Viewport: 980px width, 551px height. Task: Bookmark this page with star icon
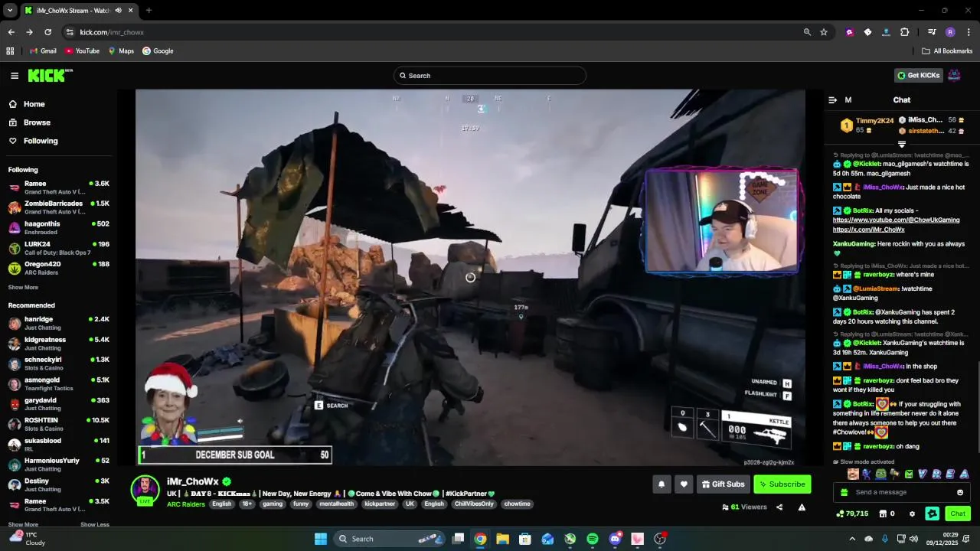coord(824,32)
